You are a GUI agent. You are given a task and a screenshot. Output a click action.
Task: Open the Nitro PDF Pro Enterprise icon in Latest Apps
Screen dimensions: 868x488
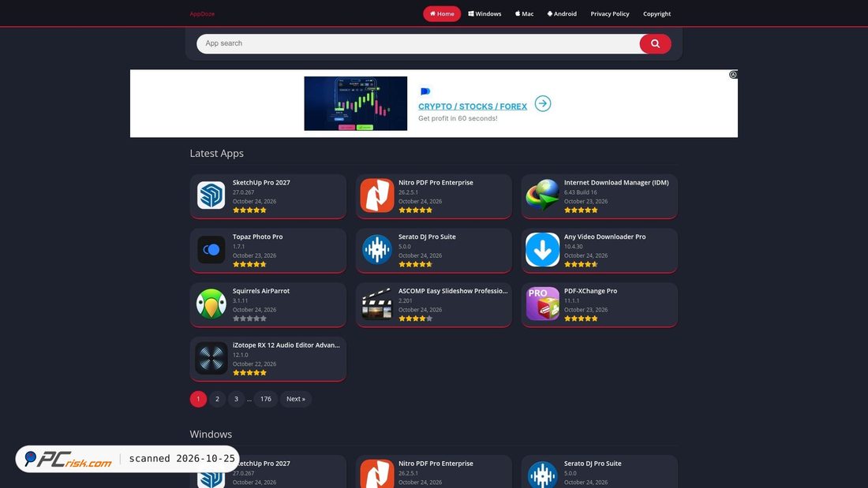pyautogui.click(x=377, y=196)
